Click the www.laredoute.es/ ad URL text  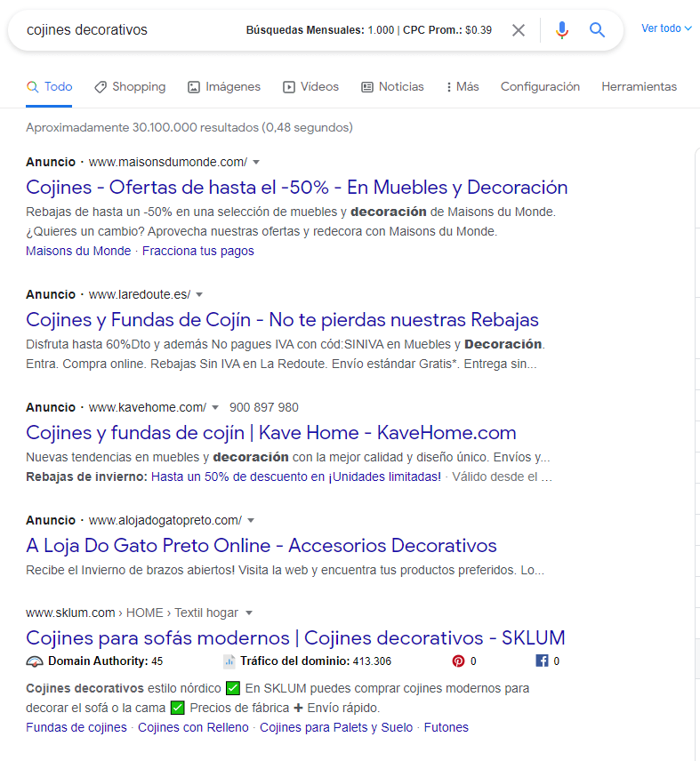coord(140,294)
